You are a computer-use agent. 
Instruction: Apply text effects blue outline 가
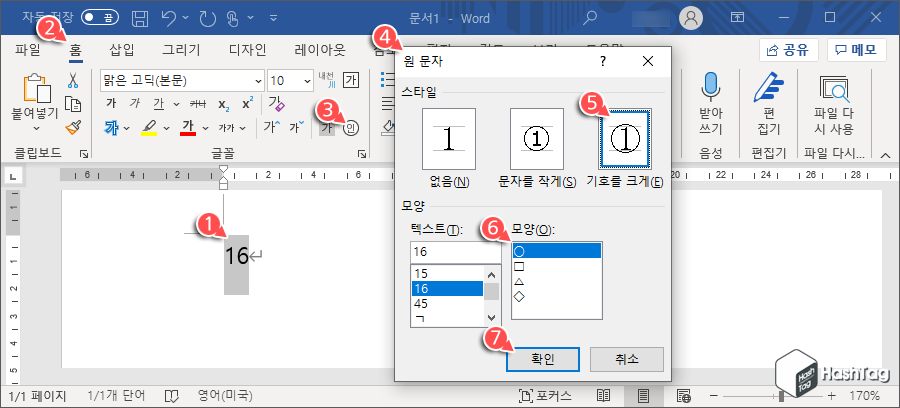(x=111, y=127)
